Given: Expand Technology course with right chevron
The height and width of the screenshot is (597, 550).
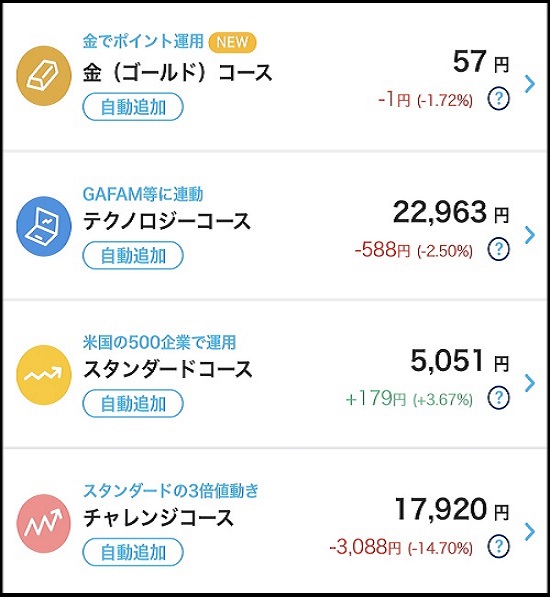Looking at the screenshot, I should (530, 235).
